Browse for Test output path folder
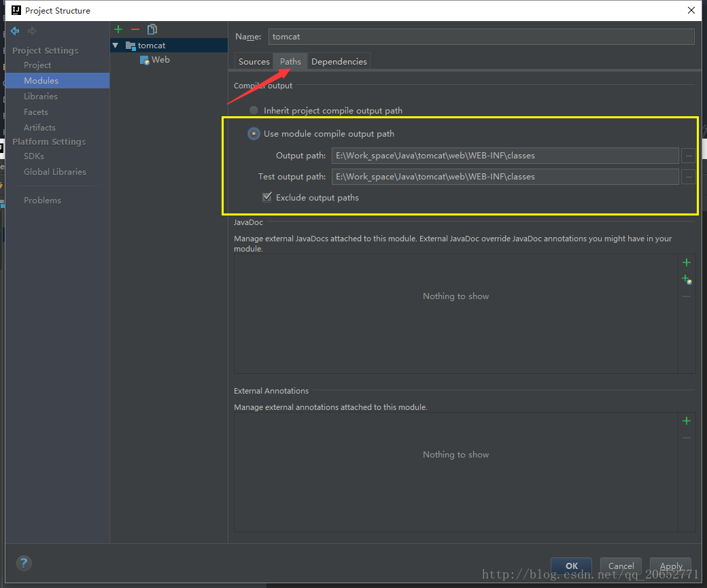Screen dimensions: 707x588 point(689,177)
